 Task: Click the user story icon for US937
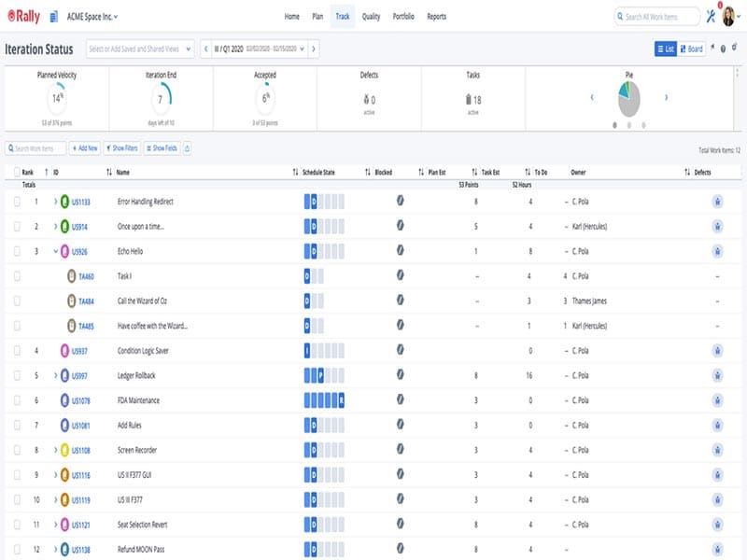point(64,351)
